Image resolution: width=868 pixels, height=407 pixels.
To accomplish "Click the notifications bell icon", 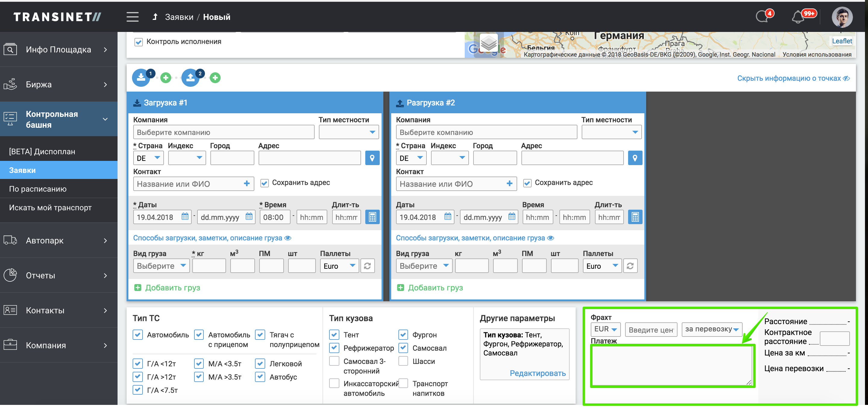I will (798, 17).
